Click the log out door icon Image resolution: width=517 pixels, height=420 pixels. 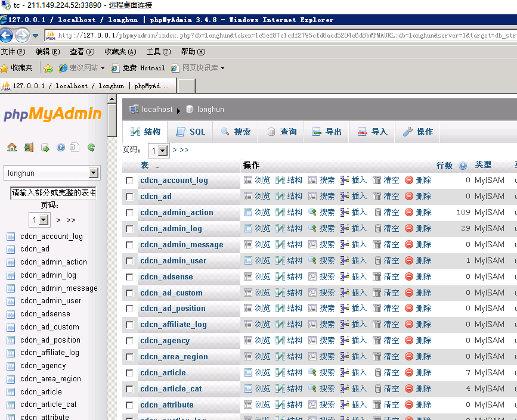pos(29,147)
